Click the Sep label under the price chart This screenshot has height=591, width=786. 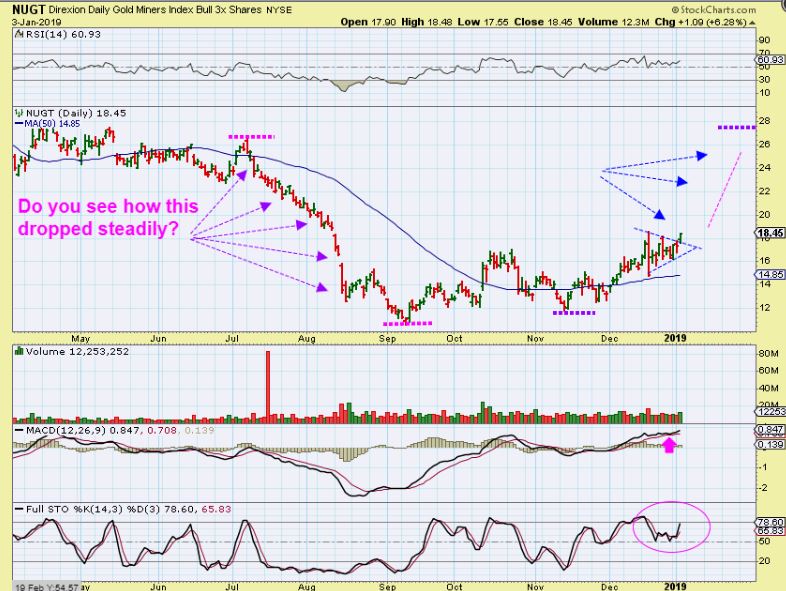point(387,338)
